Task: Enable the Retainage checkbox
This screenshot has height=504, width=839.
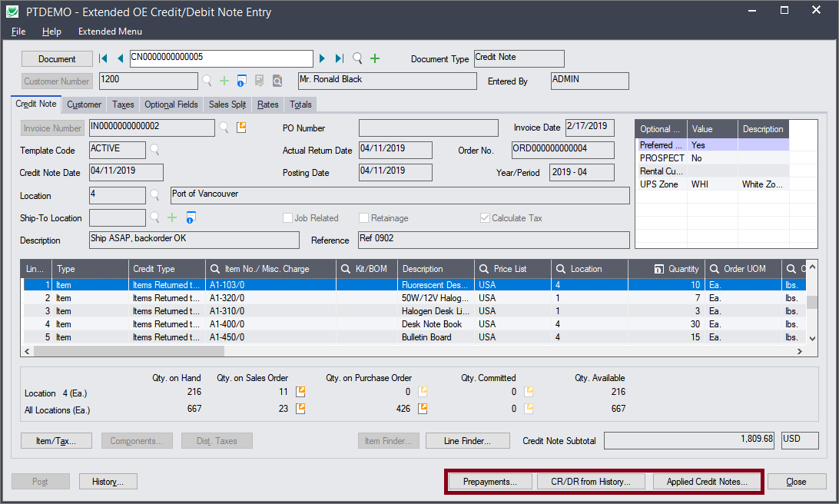Action: [364, 218]
